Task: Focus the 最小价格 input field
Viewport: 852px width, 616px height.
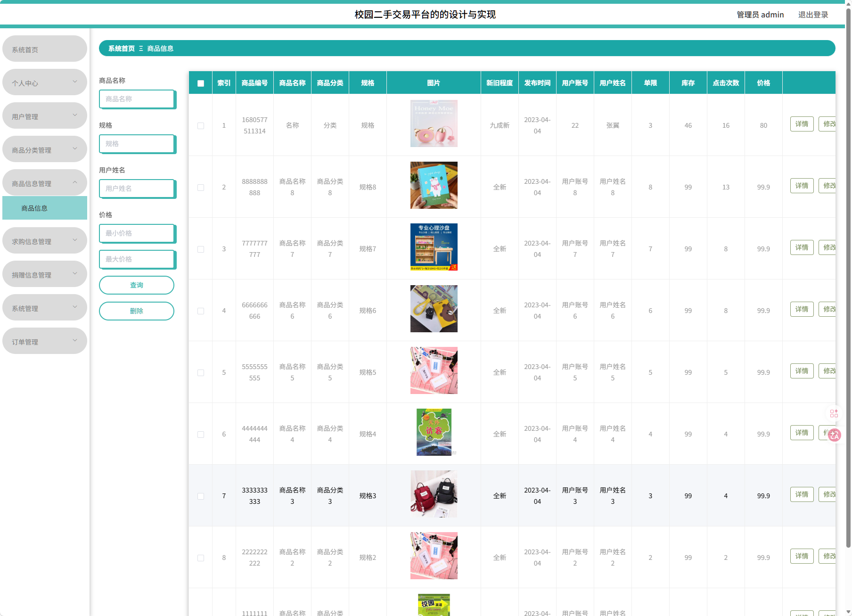Action: [x=137, y=233]
